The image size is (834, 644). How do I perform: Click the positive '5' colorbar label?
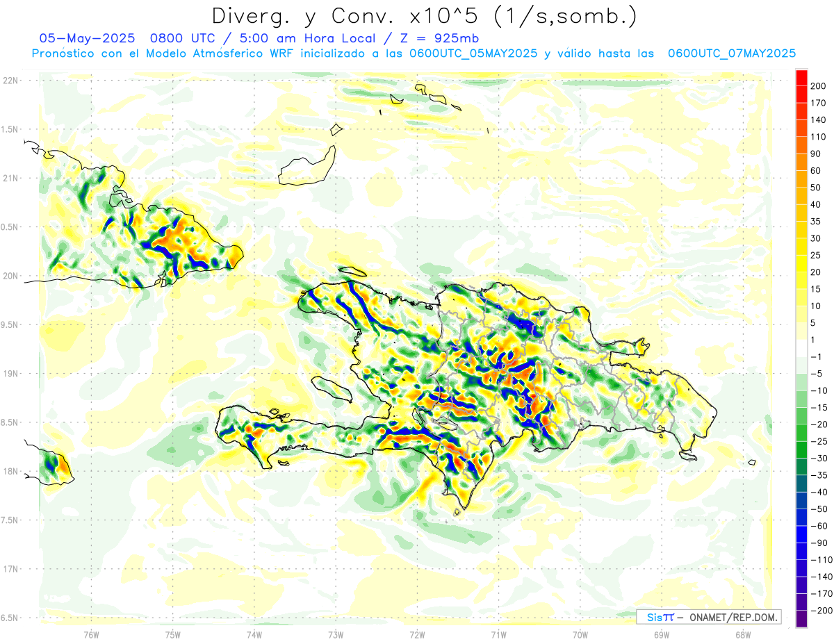click(813, 323)
